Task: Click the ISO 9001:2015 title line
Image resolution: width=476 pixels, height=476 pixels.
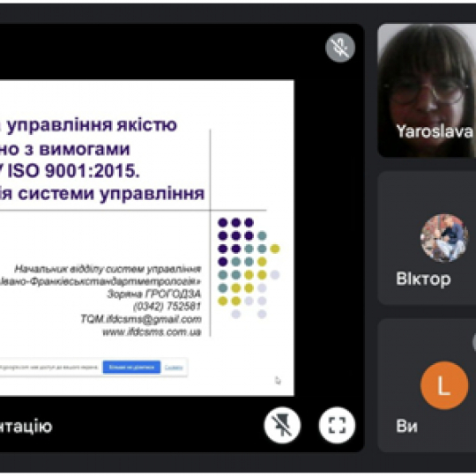Action: pyautogui.click(x=70, y=171)
